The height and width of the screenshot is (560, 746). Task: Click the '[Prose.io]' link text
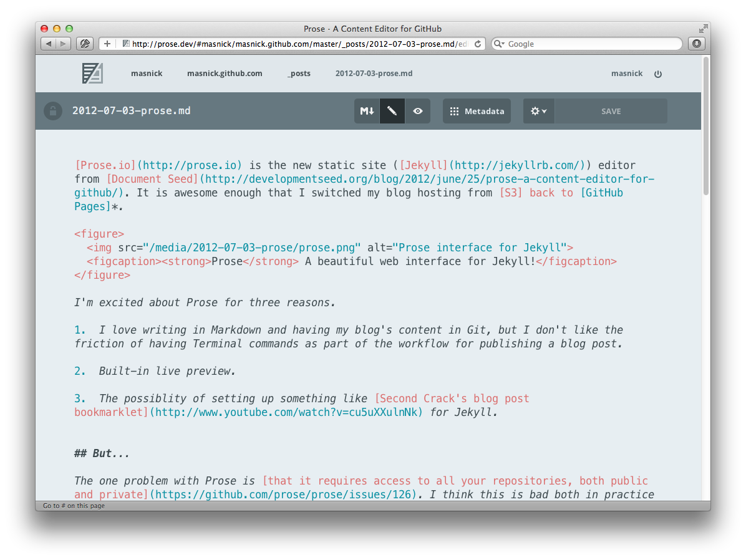(x=105, y=166)
